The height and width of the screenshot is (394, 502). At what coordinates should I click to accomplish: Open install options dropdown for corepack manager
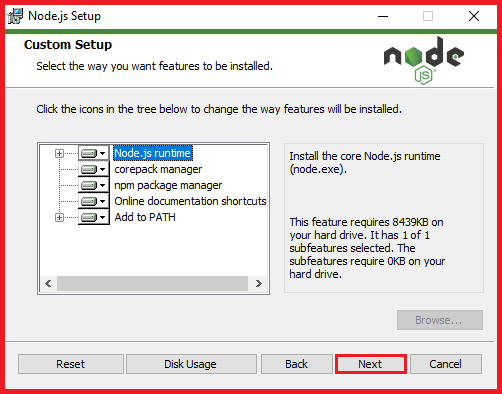click(x=103, y=169)
